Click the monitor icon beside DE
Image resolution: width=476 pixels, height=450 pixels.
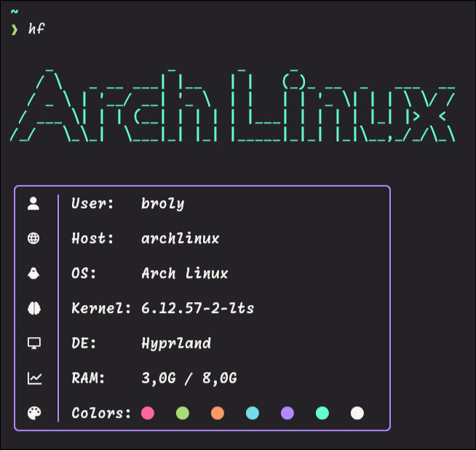coord(33,343)
